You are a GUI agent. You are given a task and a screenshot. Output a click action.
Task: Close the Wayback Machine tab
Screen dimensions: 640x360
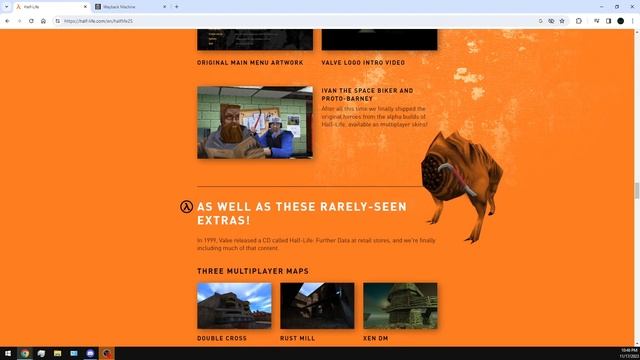click(x=164, y=7)
